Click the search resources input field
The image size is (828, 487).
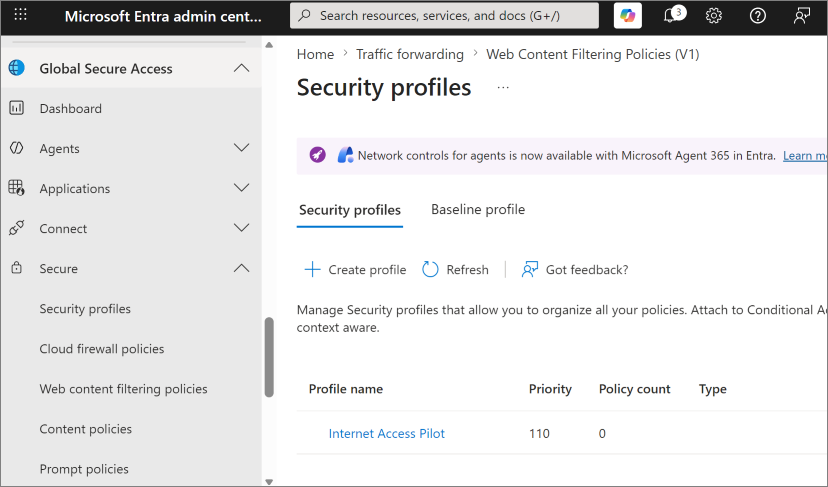[444, 16]
